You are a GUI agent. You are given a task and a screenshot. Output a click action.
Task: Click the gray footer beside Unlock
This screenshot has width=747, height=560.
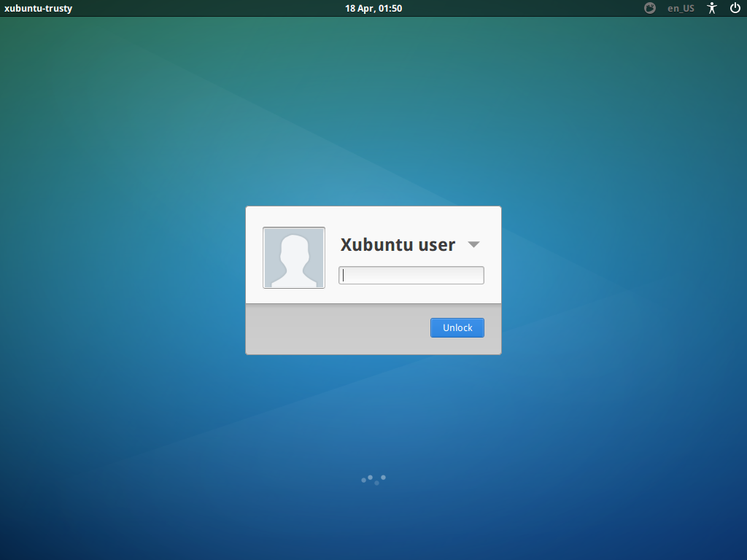click(x=336, y=330)
